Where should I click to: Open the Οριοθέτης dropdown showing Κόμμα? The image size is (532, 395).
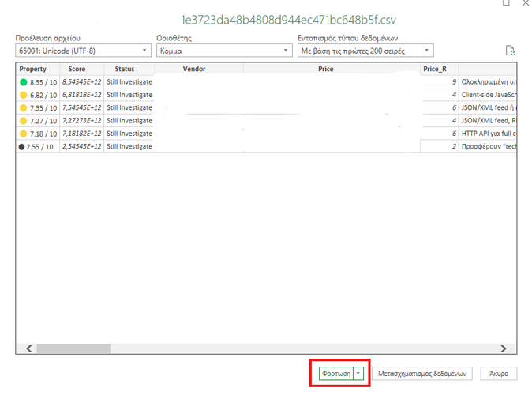pyautogui.click(x=223, y=51)
